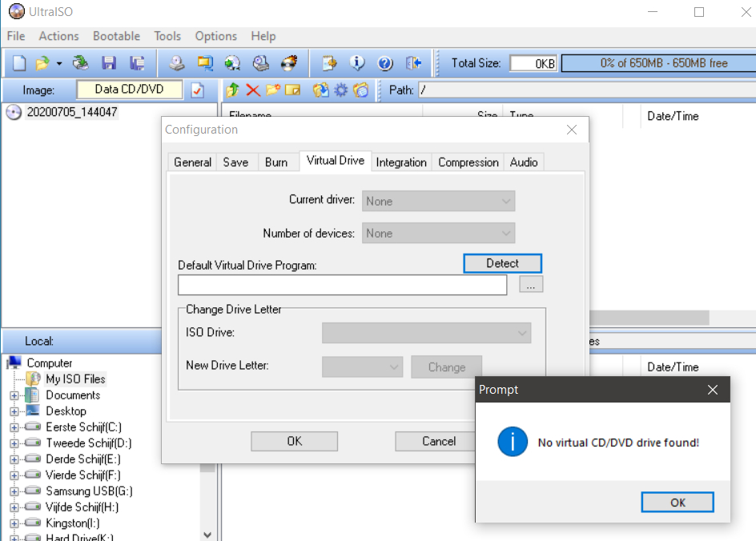Expand the Kingston(I:) drive node
This screenshot has height=541, width=756.
click(14, 523)
